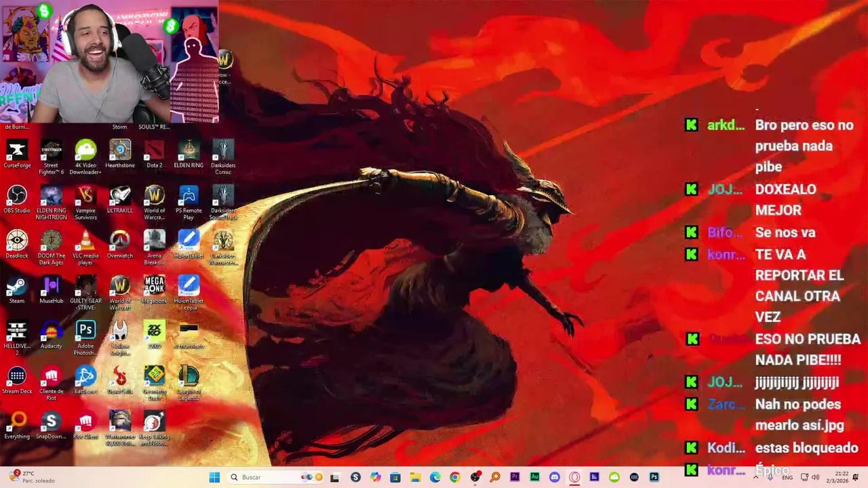Open Audacity from the desktop
The width and height of the screenshot is (868, 488).
tap(52, 335)
